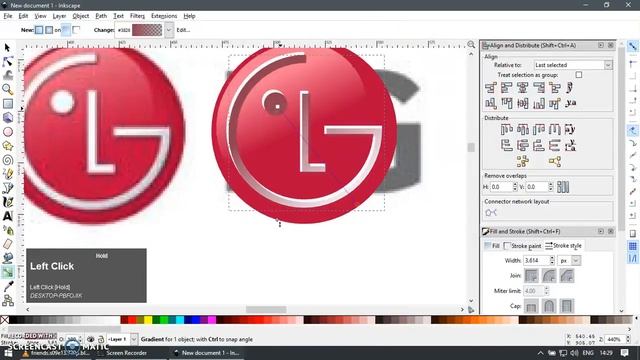Image resolution: width=640 pixels, height=360 pixels.
Task: Open Path menu
Action: coord(101,16)
